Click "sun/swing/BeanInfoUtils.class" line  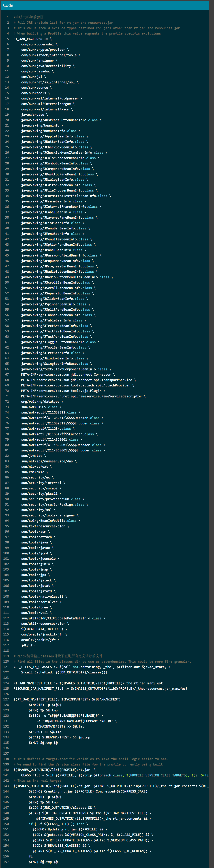51,521
